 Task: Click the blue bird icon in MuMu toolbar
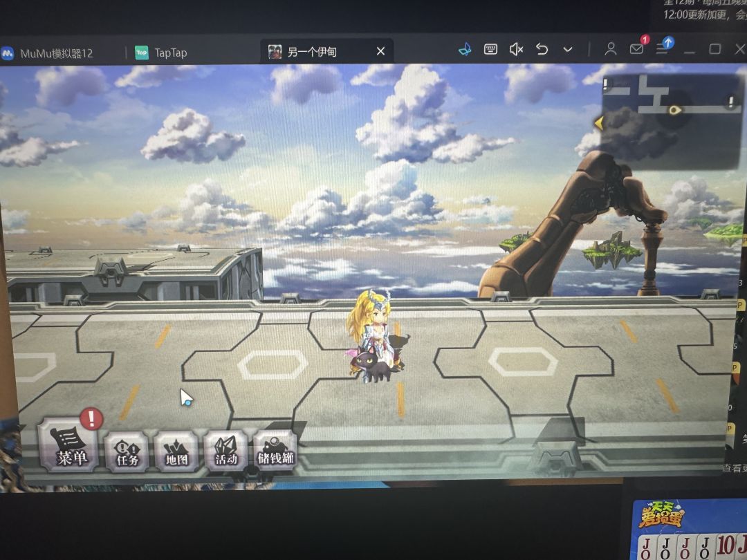(x=465, y=49)
